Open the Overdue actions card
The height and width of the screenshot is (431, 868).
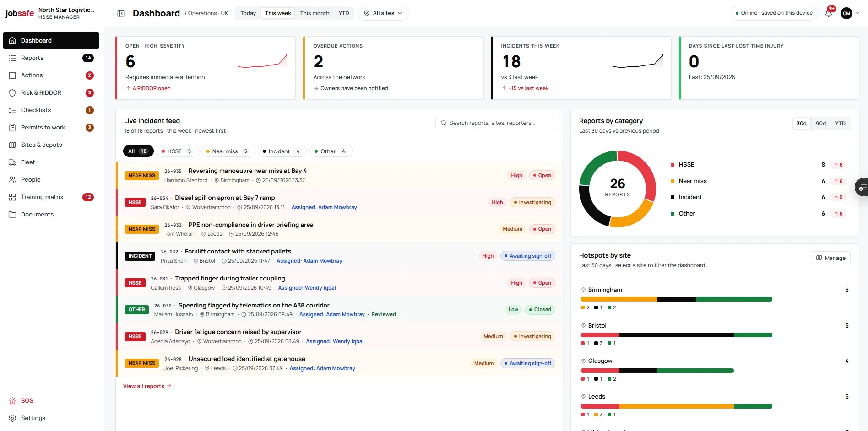click(x=393, y=68)
